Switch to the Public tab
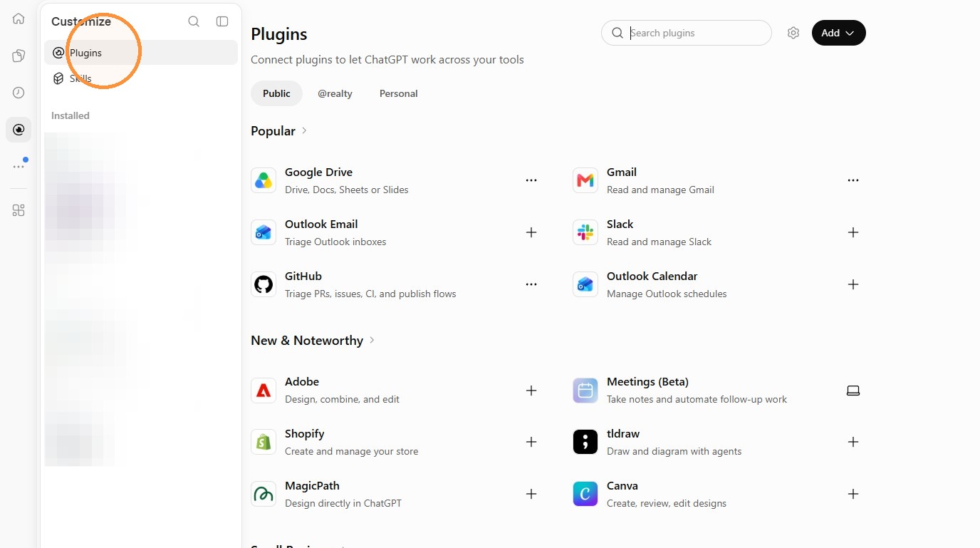This screenshot has width=980, height=548. [276, 93]
